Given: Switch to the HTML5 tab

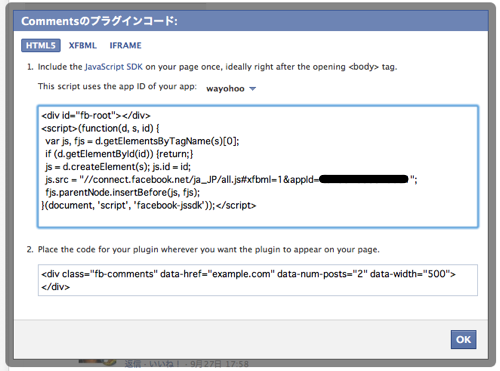Looking at the screenshot, I should [41, 45].
